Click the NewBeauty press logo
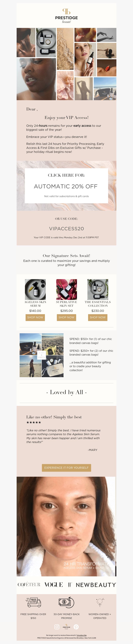133x644 pixels. tap(96, 585)
